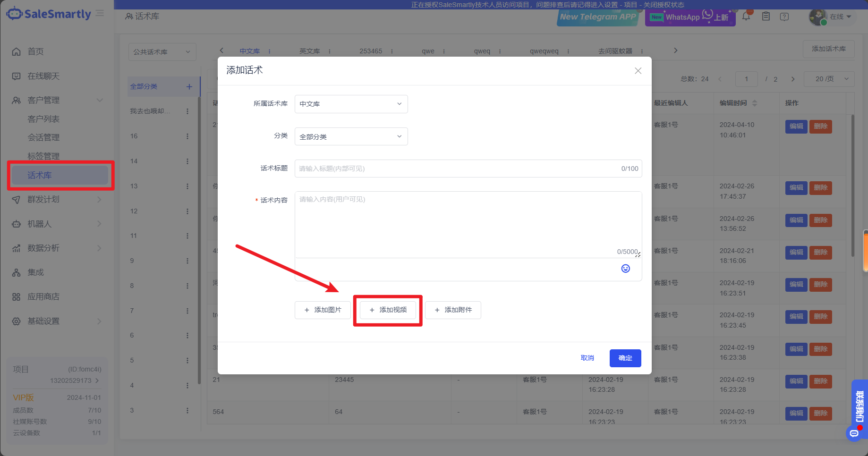The width and height of the screenshot is (868, 456).
Task: Click the plus icon beside 全部分类
Action: [x=189, y=86]
